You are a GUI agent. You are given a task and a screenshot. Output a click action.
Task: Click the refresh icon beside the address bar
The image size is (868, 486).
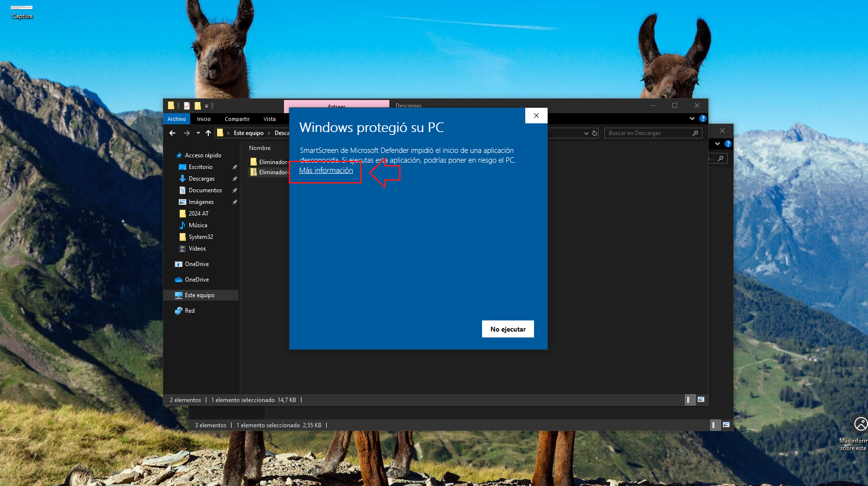595,133
